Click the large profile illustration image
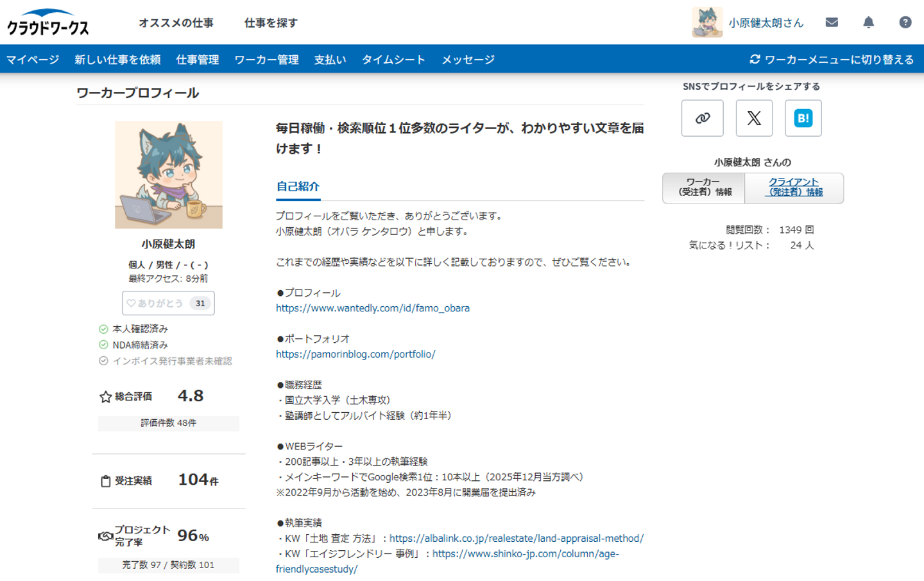 pyautogui.click(x=169, y=175)
